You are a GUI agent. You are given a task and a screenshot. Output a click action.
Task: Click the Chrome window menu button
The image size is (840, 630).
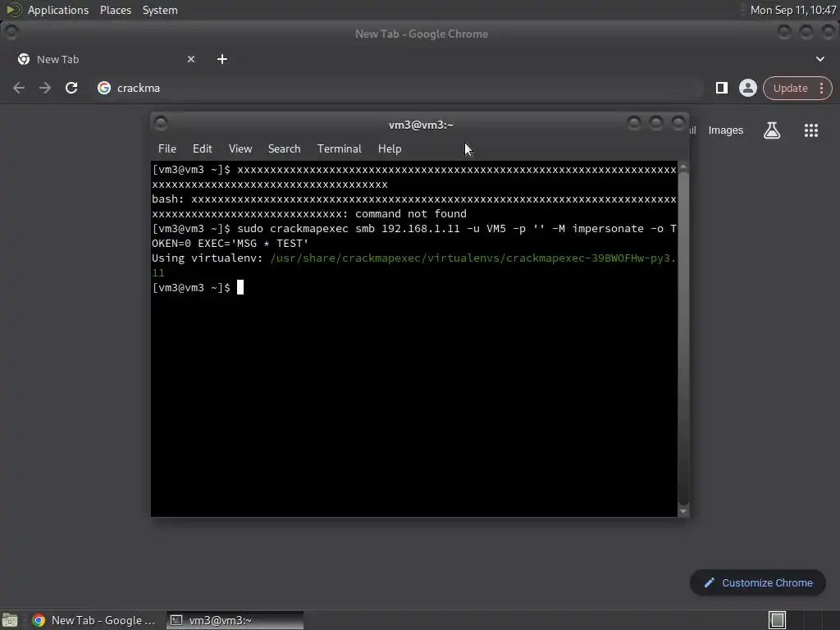point(11,32)
